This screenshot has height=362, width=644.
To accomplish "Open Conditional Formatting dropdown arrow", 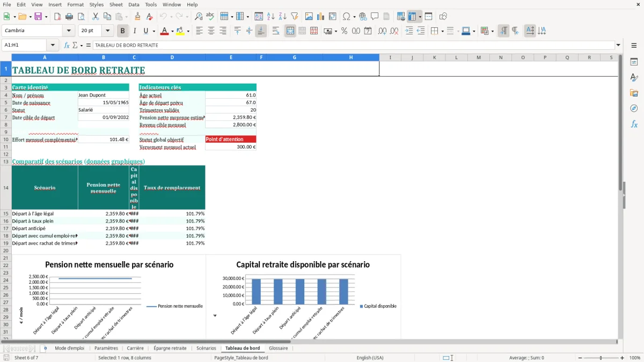I will (493, 31).
